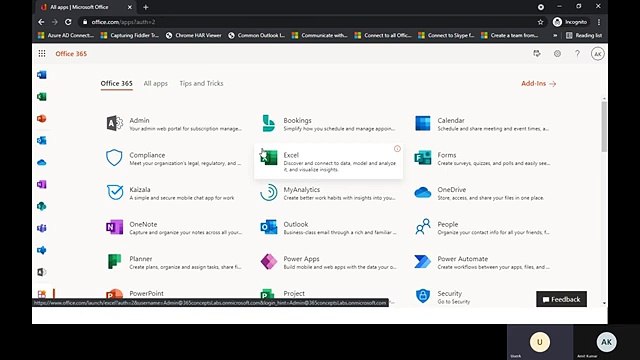The image size is (640, 360).
Task: Click the Power Apps icon
Action: coord(269,261)
